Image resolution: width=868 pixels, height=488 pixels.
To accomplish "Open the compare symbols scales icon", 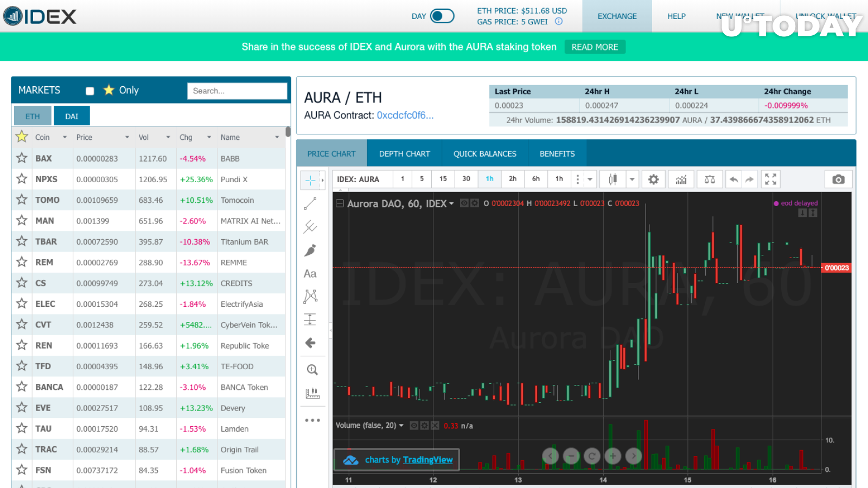I will pos(710,179).
